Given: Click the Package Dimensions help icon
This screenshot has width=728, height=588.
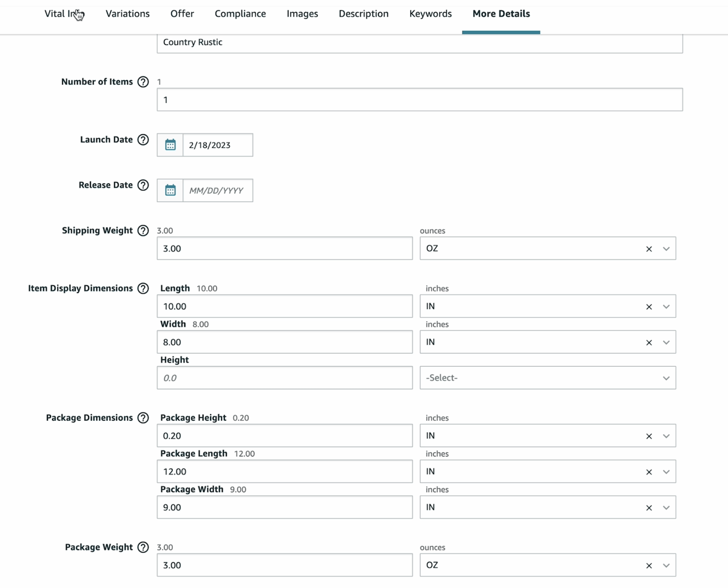Looking at the screenshot, I should coord(143,417).
